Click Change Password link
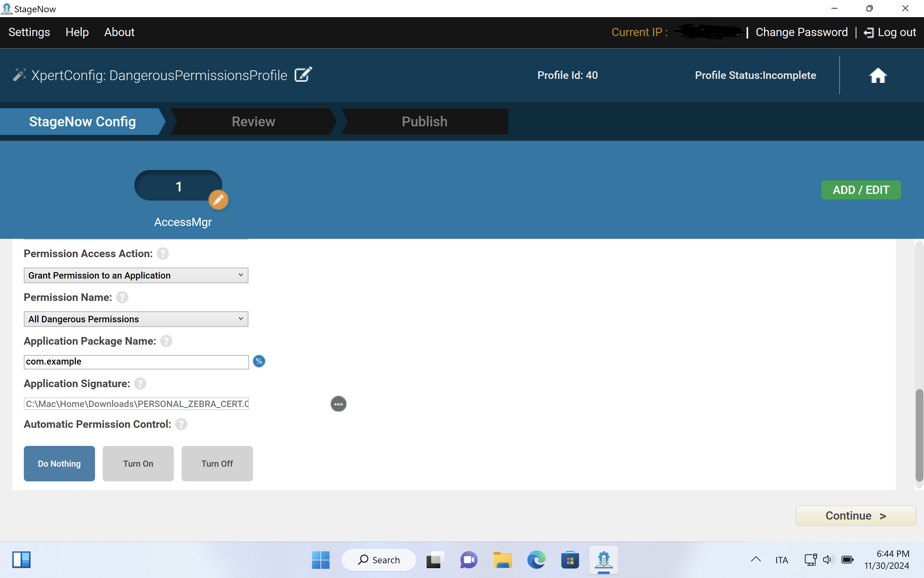Screen dimensions: 924x578 [x=801, y=32]
